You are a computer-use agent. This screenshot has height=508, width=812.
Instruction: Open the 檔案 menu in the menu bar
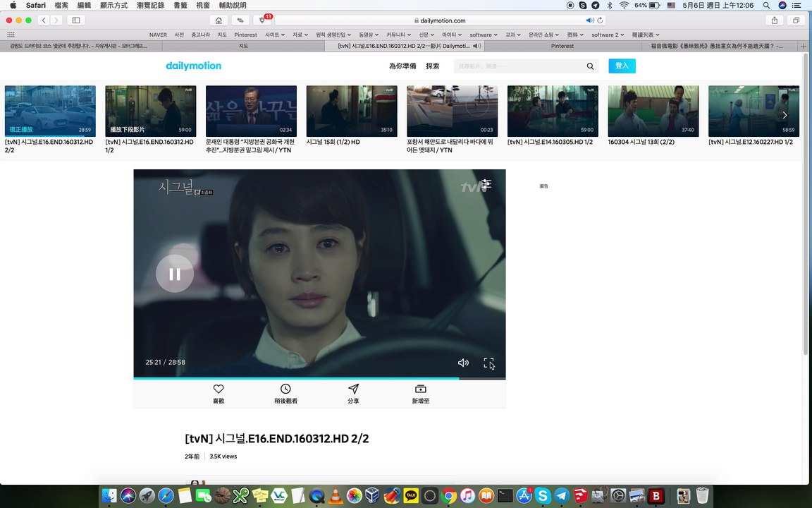(x=61, y=5)
